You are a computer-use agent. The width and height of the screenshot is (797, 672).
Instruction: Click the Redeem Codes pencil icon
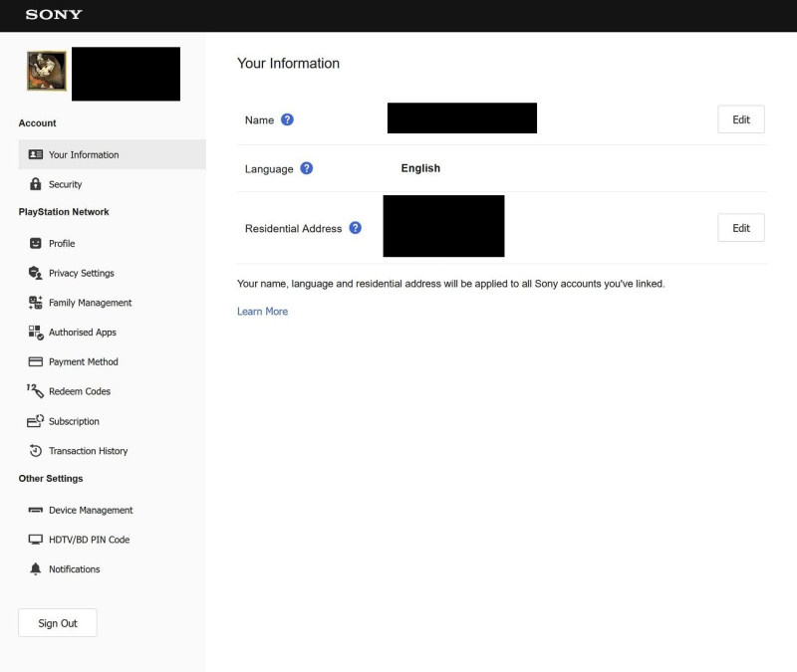(36, 391)
